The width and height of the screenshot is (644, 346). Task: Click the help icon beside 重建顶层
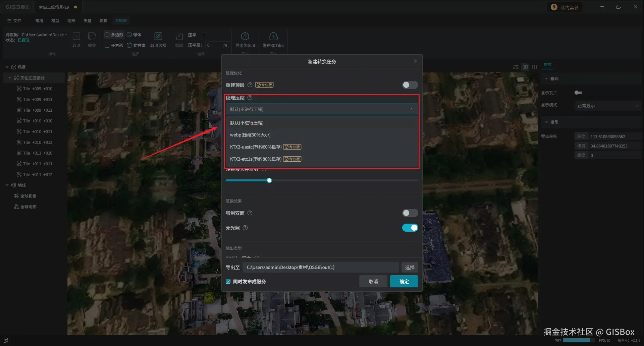[250, 85]
